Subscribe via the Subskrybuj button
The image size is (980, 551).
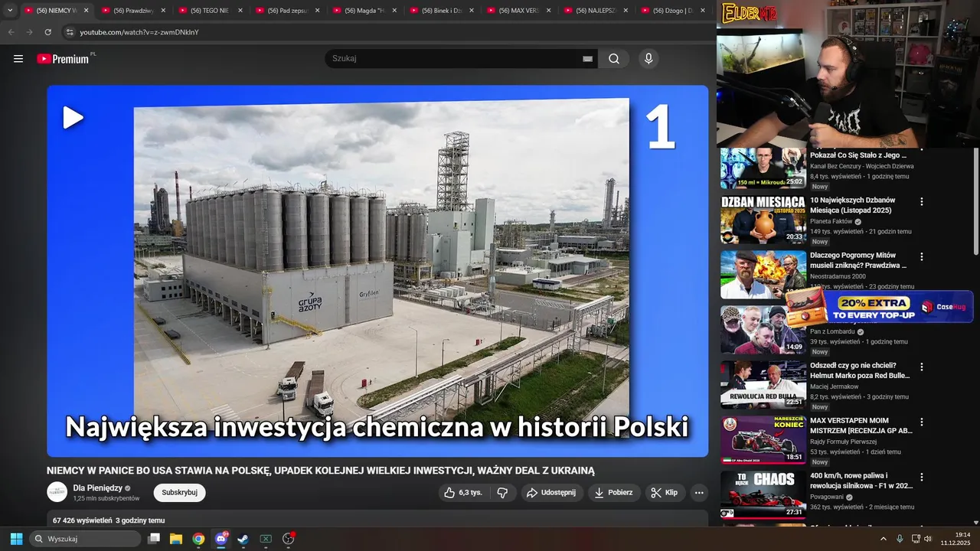(x=179, y=493)
